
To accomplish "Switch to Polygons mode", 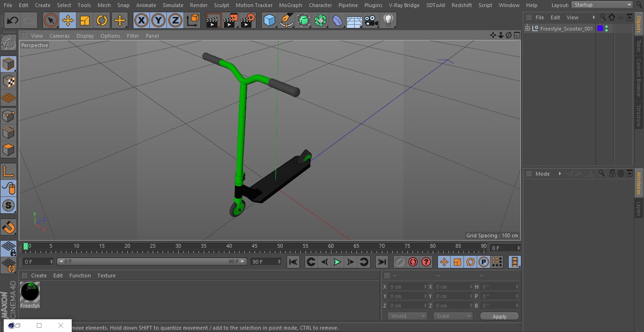I will (8, 150).
